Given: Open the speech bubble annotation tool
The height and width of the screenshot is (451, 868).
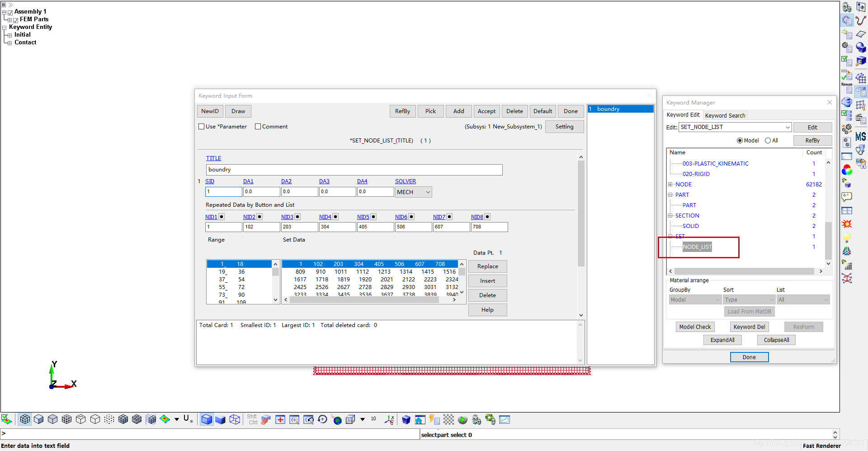Looking at the screenshot, I should tap(847, 197).
